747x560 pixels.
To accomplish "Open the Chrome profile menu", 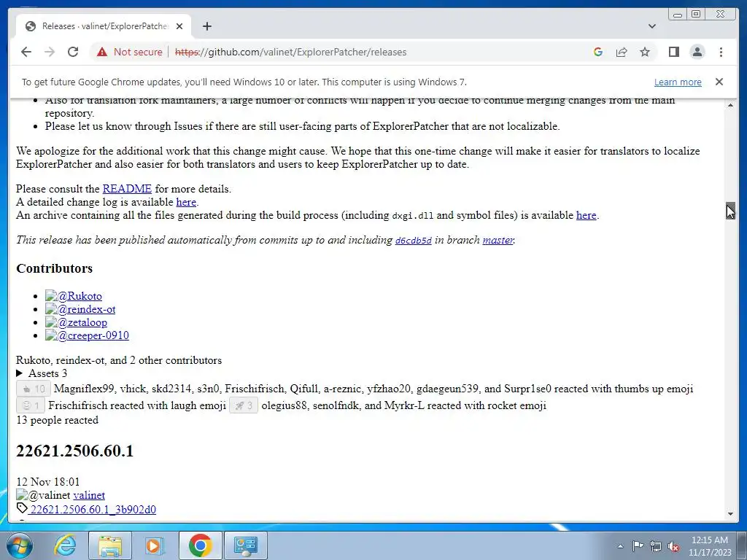I will 697,52.
